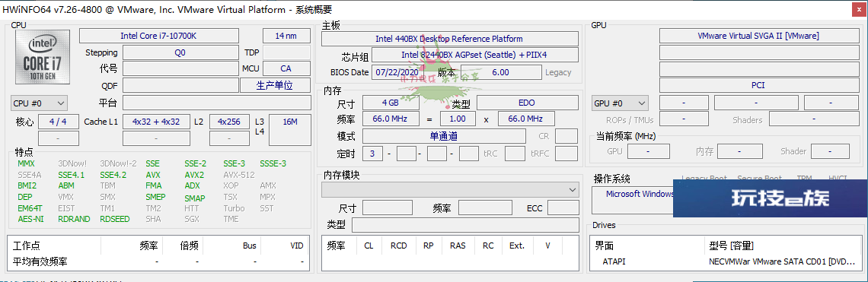Click the AVX2 feature flag
The image size is (868, 282).
pyautogui.click(x=194, y=175)
